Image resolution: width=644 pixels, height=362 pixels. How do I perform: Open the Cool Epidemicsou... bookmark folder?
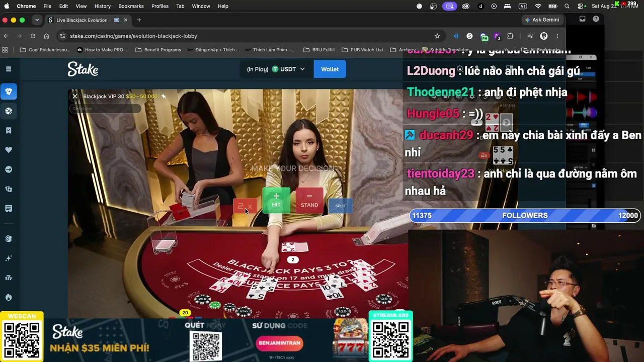(45, 50)
